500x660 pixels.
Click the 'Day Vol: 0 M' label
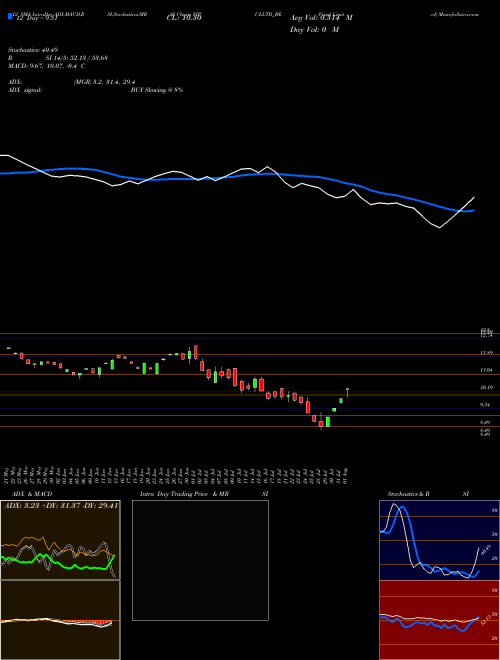(314, 30)
